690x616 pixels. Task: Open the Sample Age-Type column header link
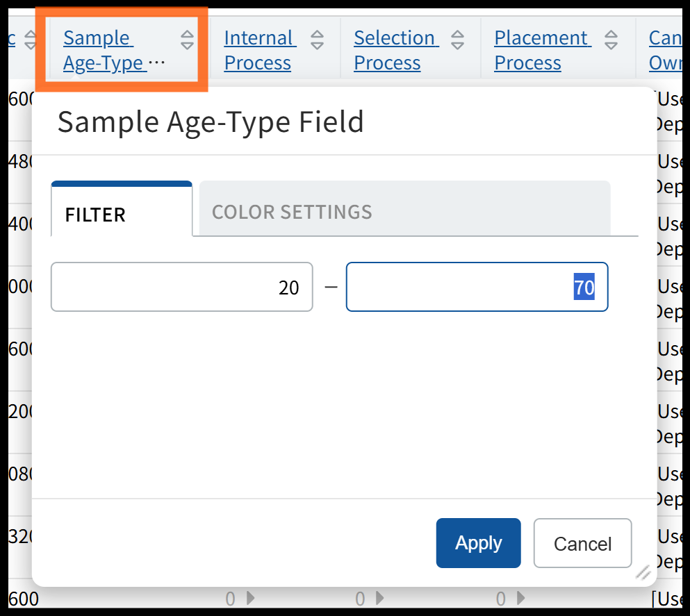point(104,50)
